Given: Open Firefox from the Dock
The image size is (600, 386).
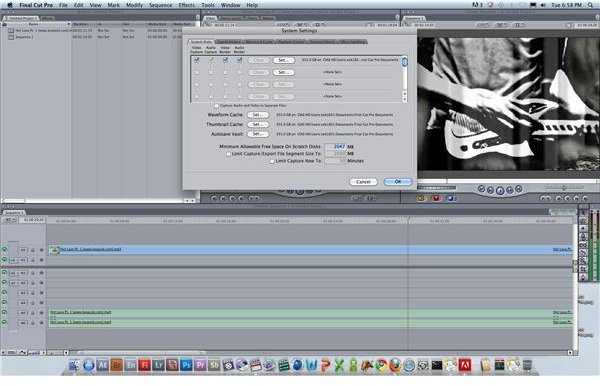Looking at the screenshot, I should pos(395,365).
